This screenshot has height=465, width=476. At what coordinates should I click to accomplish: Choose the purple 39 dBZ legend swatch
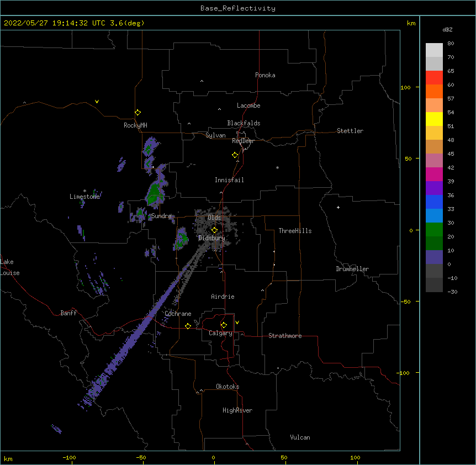pyautogui.click(x=434, y=188)
